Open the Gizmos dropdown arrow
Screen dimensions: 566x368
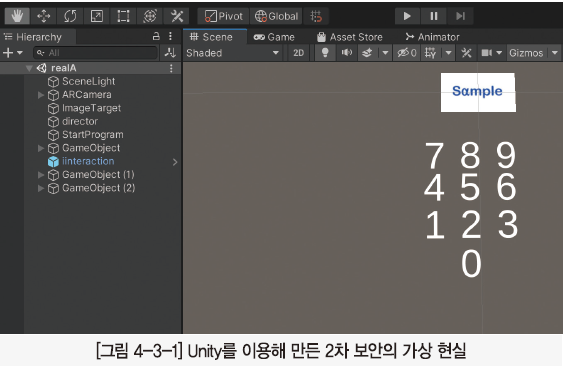tap(554, 53)
